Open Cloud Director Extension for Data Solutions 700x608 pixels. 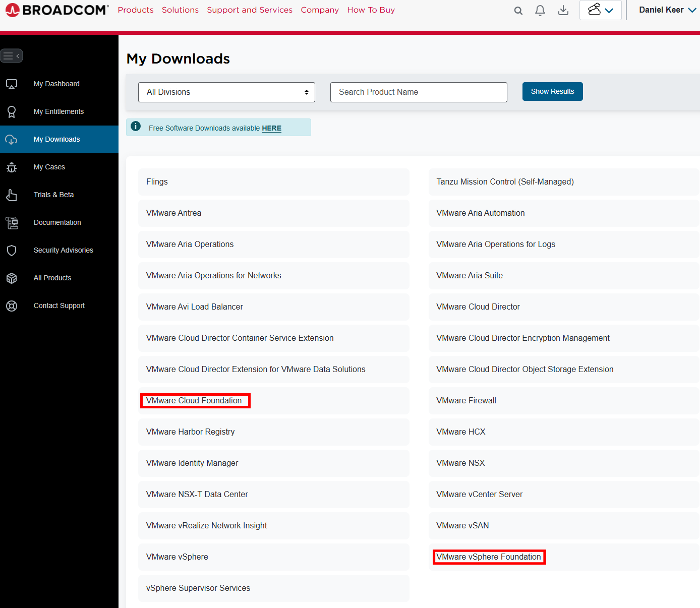pos(274,370)
